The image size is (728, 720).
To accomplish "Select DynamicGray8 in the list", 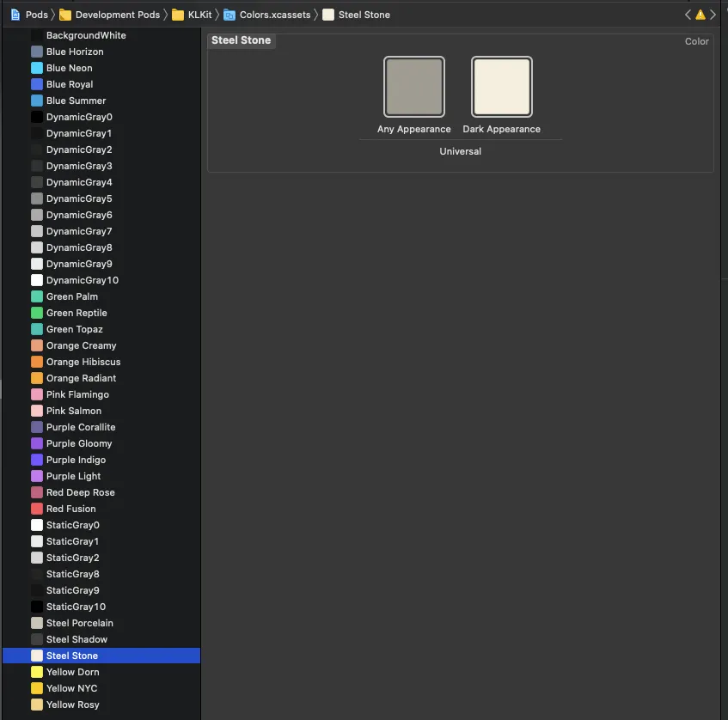I will (x=101, y=247).
